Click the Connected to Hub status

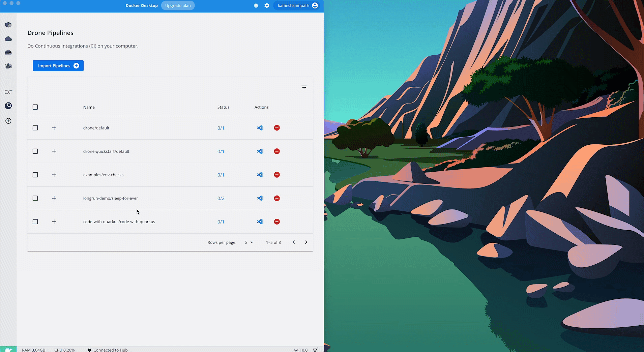pos(108,350)
